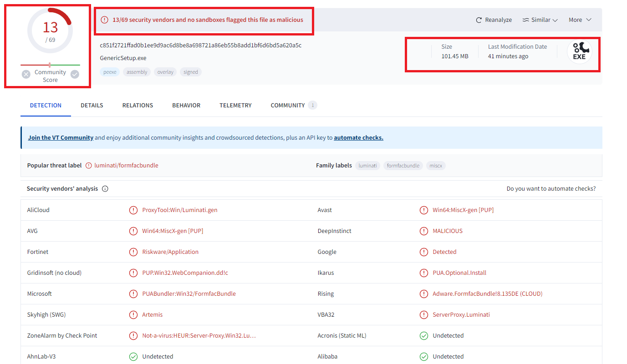Click the PUABundler:Win32/FormfacBundle detection
This screenshot has height=364, width=627.
point(189,294)
